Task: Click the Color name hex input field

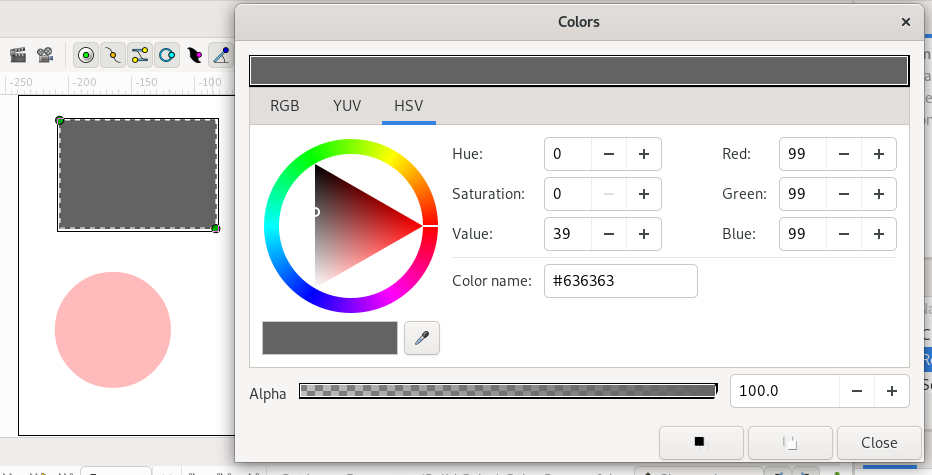Action: (620, 281)
